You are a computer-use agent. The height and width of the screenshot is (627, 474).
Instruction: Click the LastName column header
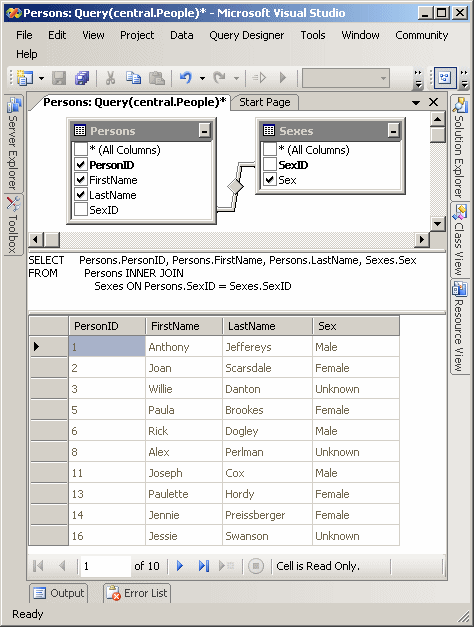pos(267,326)
